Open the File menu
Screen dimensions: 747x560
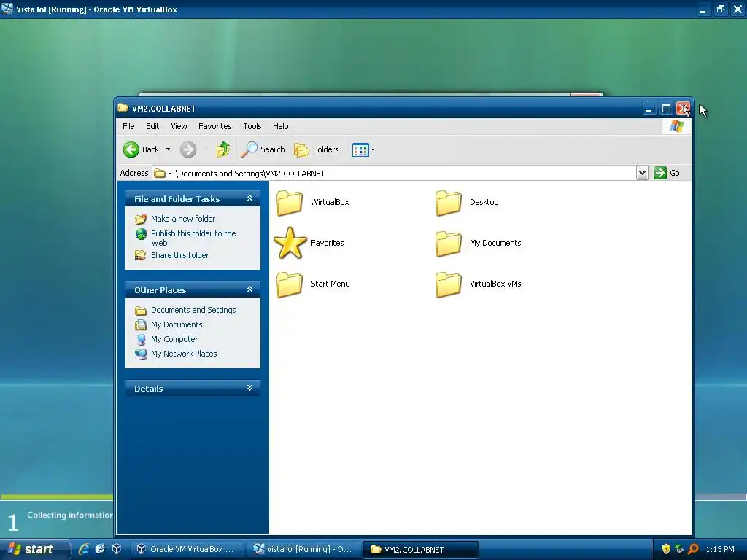tap(128, 126)
